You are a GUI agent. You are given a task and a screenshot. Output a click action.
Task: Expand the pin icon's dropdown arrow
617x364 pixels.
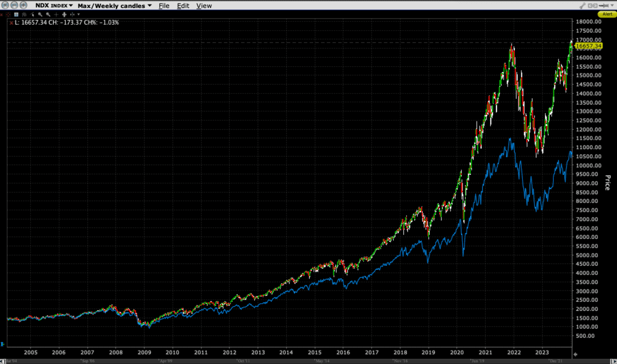coord(612,6)
